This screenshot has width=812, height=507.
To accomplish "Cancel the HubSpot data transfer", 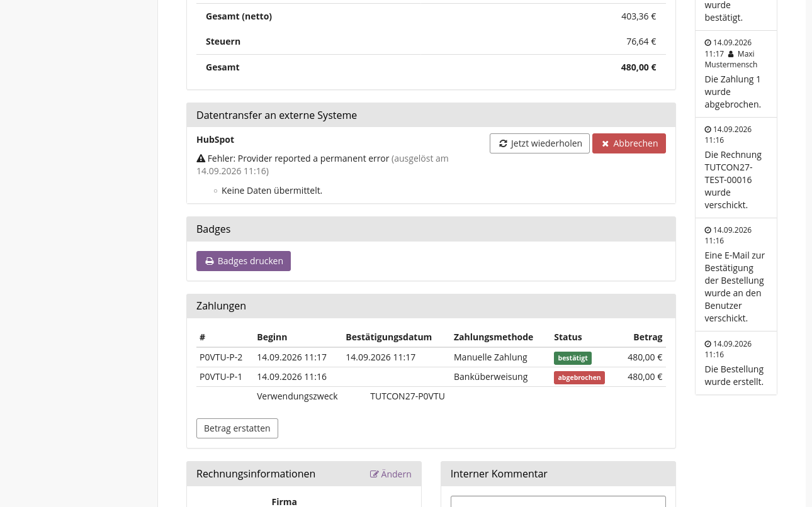I will click(x=629, y=143).
